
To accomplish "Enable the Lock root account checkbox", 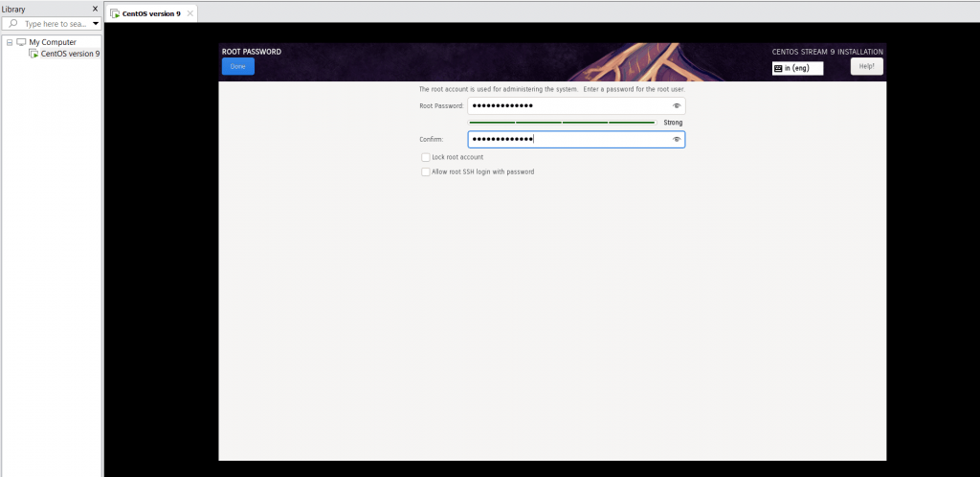I will click(x=426, y=157).
